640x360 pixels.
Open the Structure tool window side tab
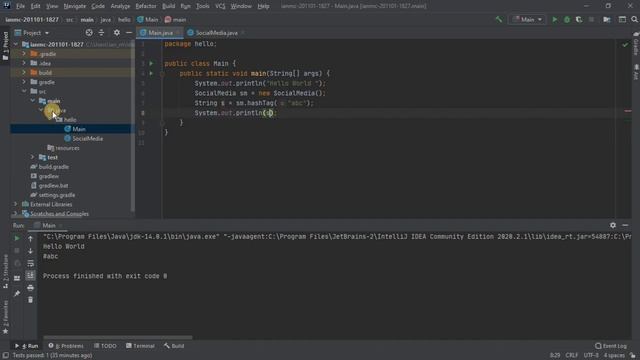coord(5,271)
